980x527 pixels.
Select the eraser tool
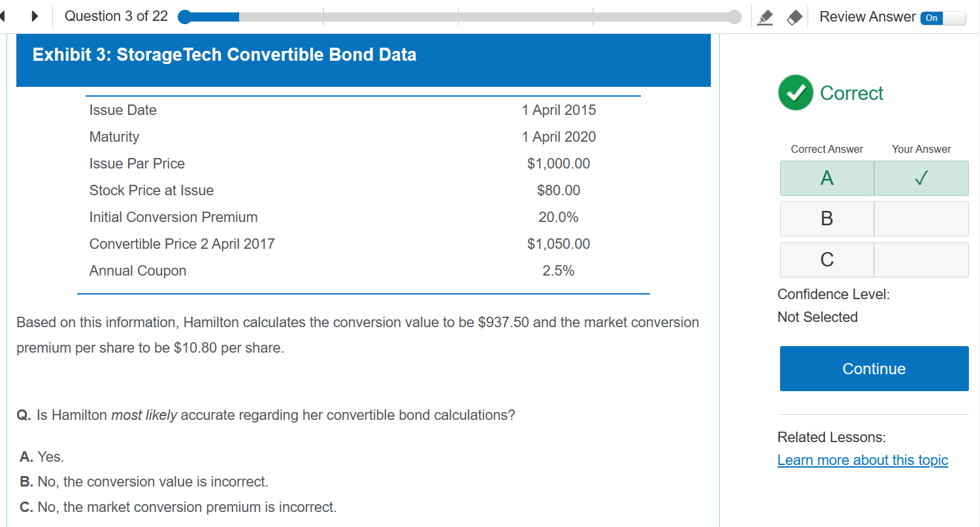794,18
